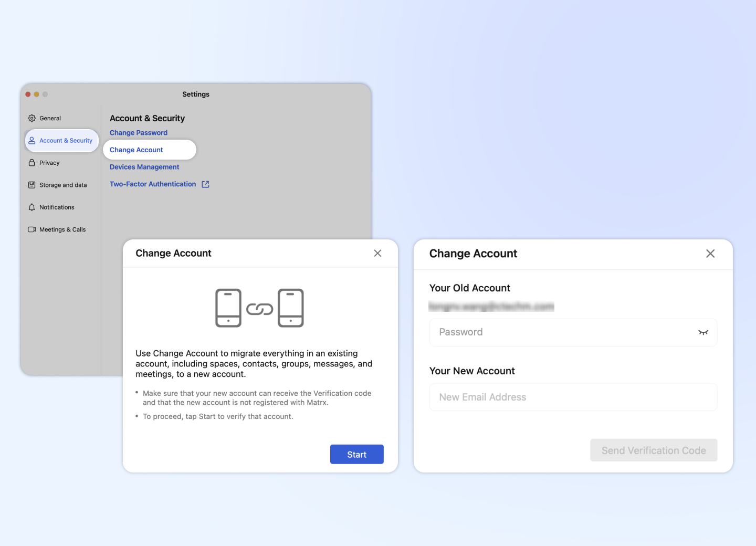The image size is (756, 546).
Task: Click the Meetings & Calls camera icon
Action: coord(32,229)
